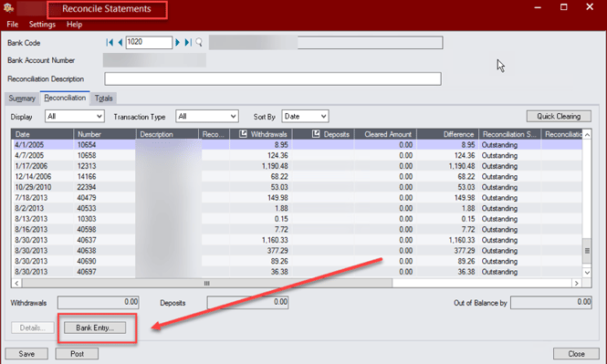
Task: Click the Quick Clearing button
Action: point(559,116)
